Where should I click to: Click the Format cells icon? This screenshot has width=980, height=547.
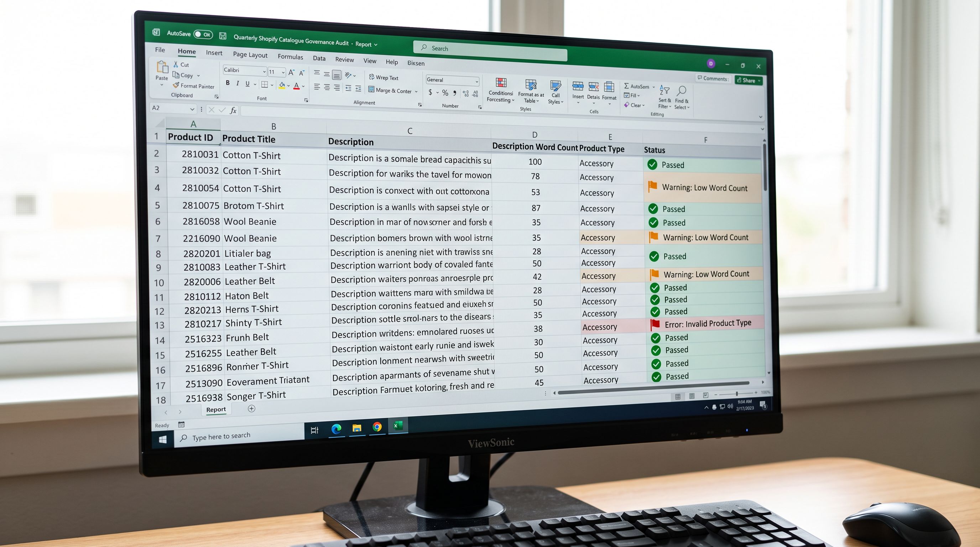(x=609, y=88)
